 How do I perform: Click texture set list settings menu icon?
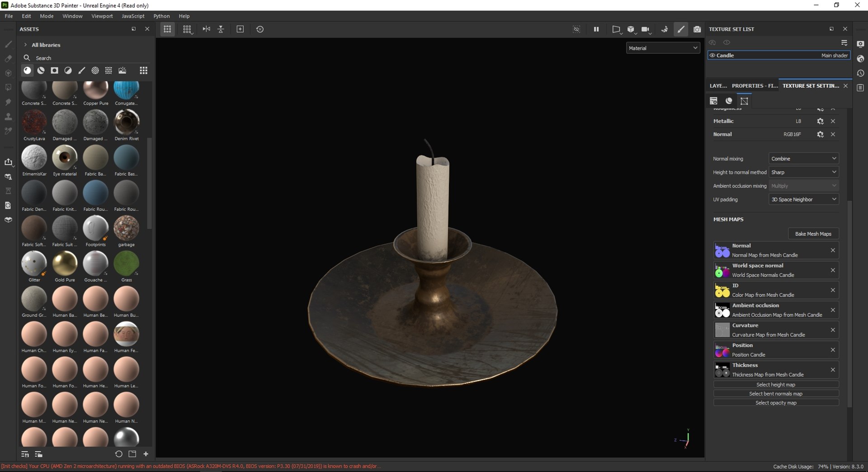click(x=844, y=43)
